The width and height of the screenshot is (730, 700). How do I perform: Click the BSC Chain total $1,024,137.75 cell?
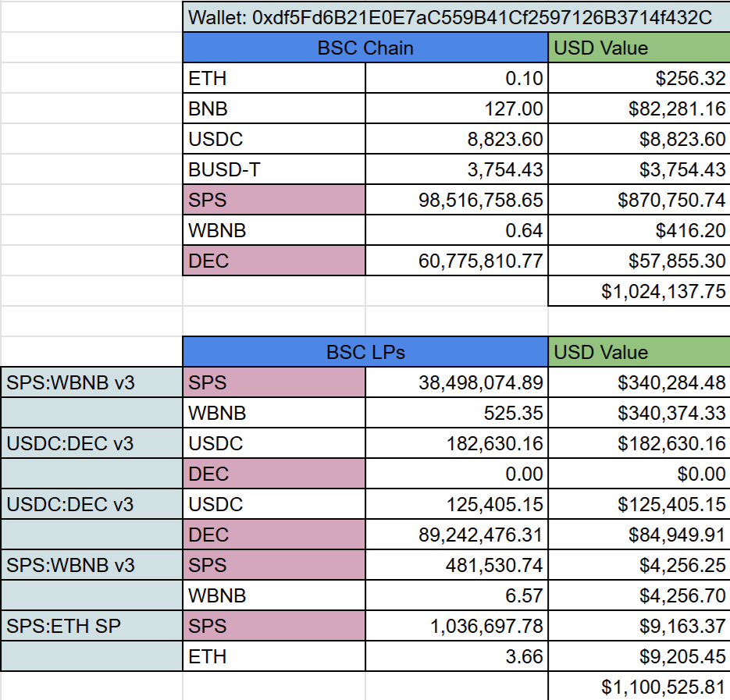[x=639, y=291]
